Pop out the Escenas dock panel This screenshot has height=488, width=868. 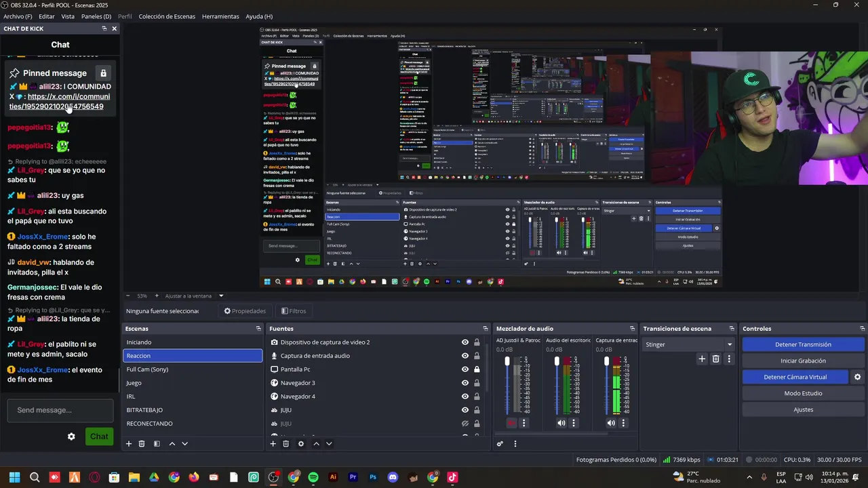(258, 329)
